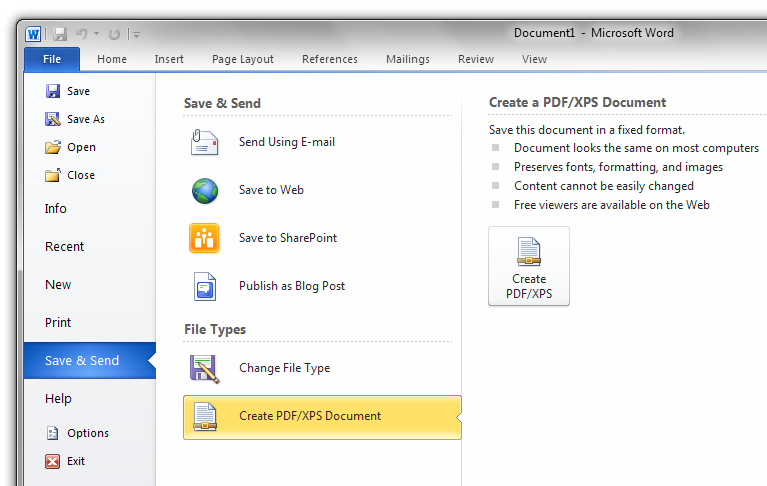The height and width of the screenshot is (486, 767).
Task: Open the Customize Quick Access Toolbar dropdown
Action: tap(136, 34)
